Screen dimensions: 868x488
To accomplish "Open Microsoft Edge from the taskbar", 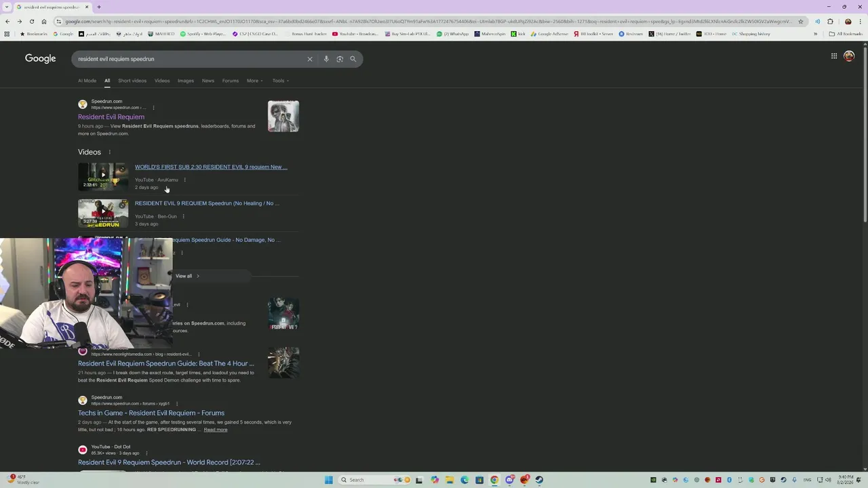I will coord(465,480).
